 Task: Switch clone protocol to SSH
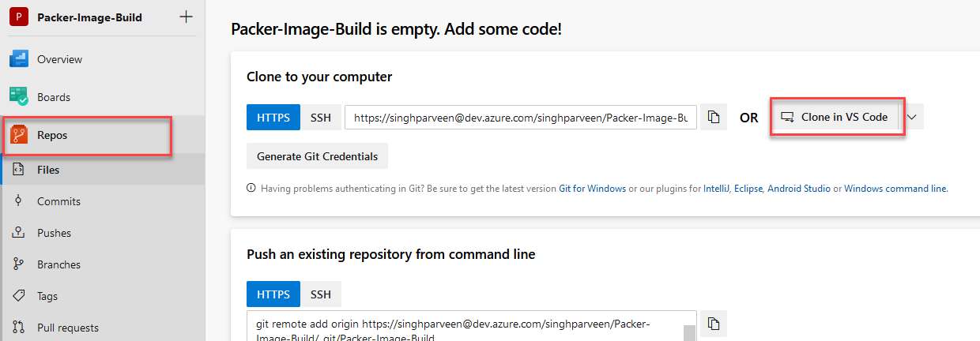321,118
